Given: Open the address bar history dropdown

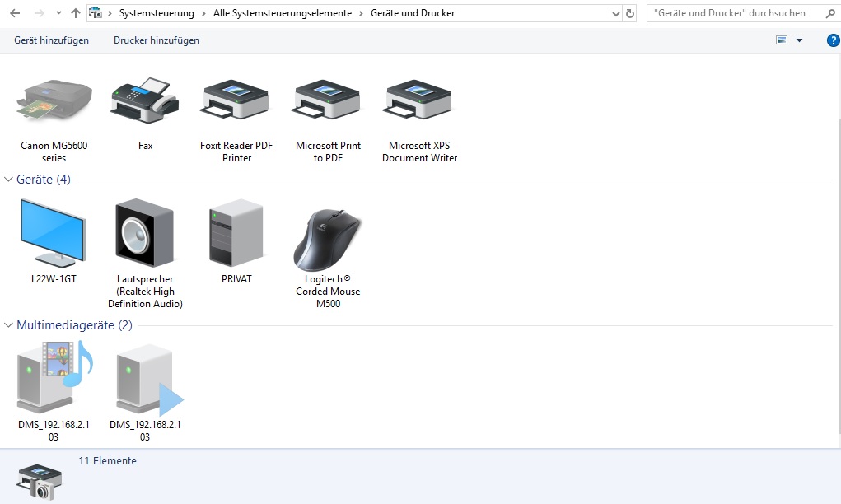Looking at the screenshot, I should (x=616, y=14).
